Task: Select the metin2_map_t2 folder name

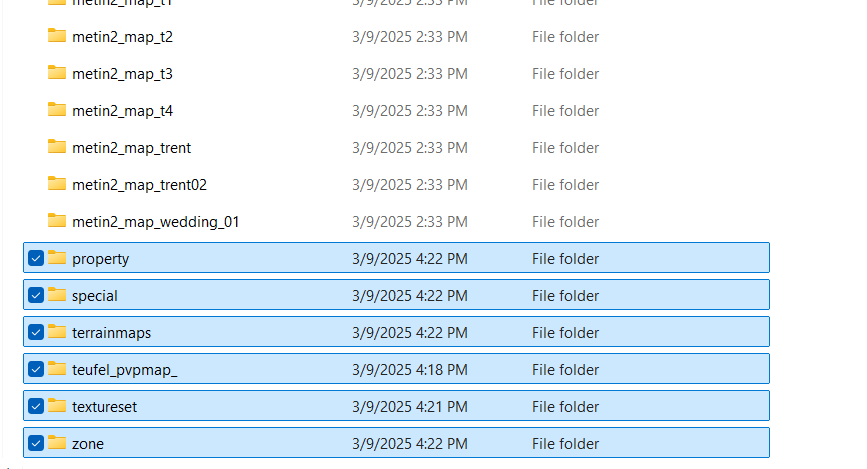Action: coord(122,37)
